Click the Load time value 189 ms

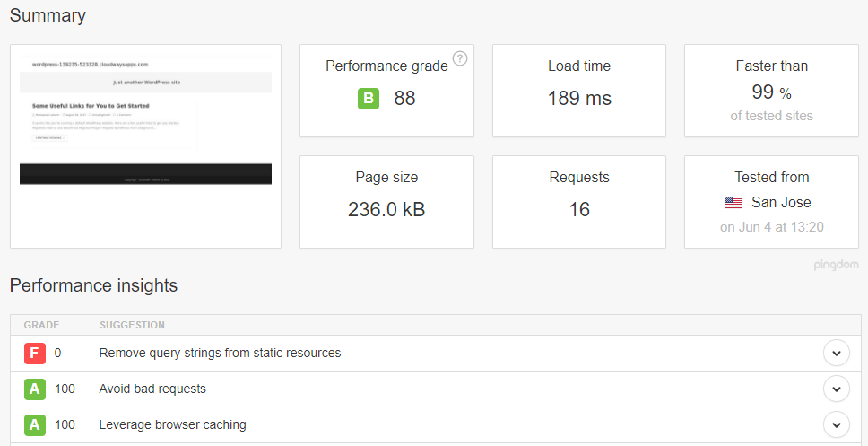pos(579,98)
